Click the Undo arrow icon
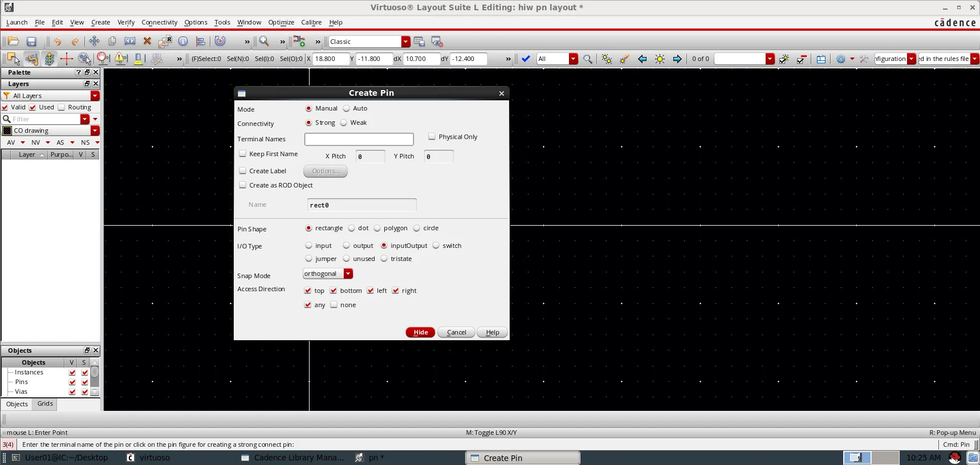This screenshot has height=465, width=980. coord(58,42)
